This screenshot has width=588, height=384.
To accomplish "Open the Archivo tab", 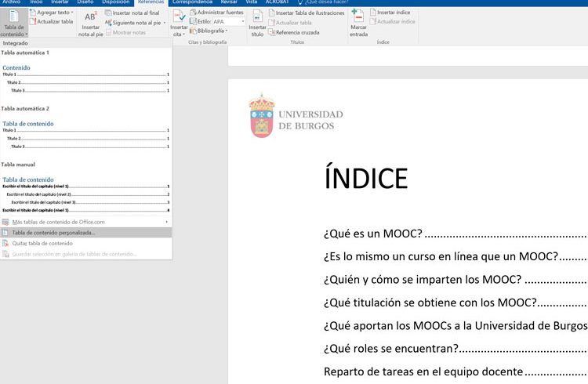I will [x=11, y=2].
